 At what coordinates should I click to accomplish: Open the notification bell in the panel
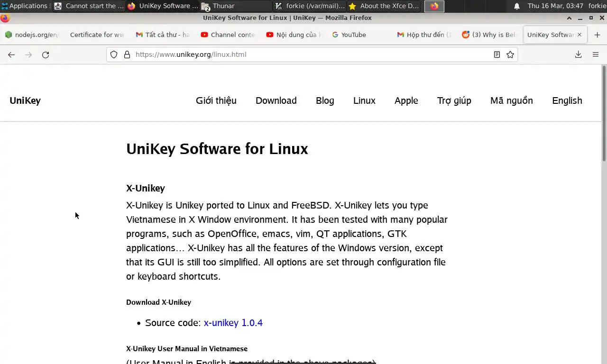tap(517, 6)
